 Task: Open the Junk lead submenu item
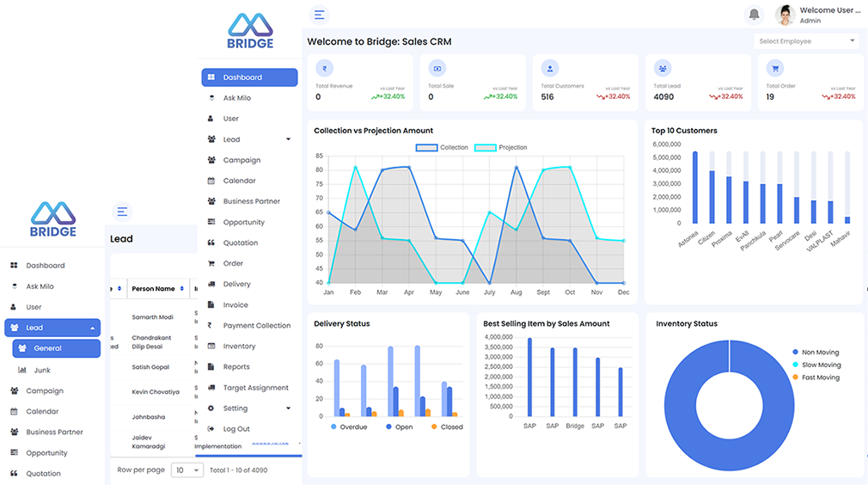41,370
